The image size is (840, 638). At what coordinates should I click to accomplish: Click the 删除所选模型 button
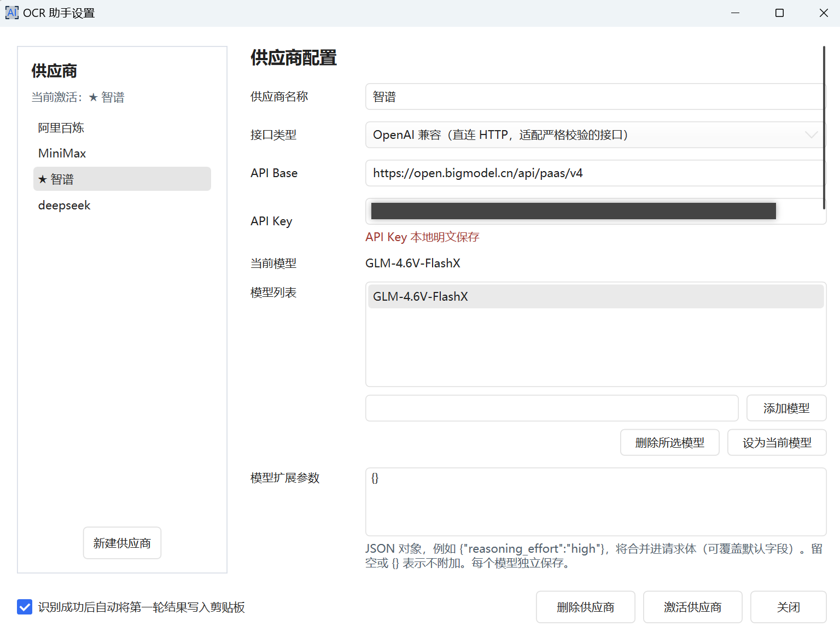coord(669,442)
